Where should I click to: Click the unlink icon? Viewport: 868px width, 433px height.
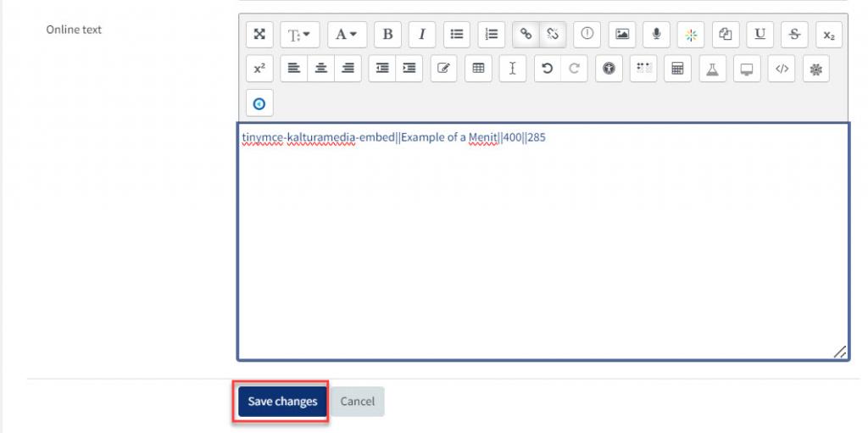tap(553, 34)
